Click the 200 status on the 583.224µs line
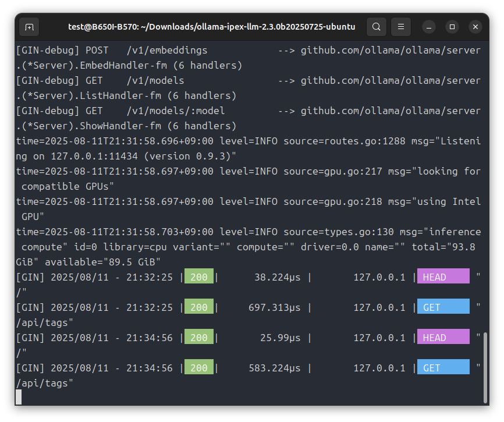 click(199, 367)
